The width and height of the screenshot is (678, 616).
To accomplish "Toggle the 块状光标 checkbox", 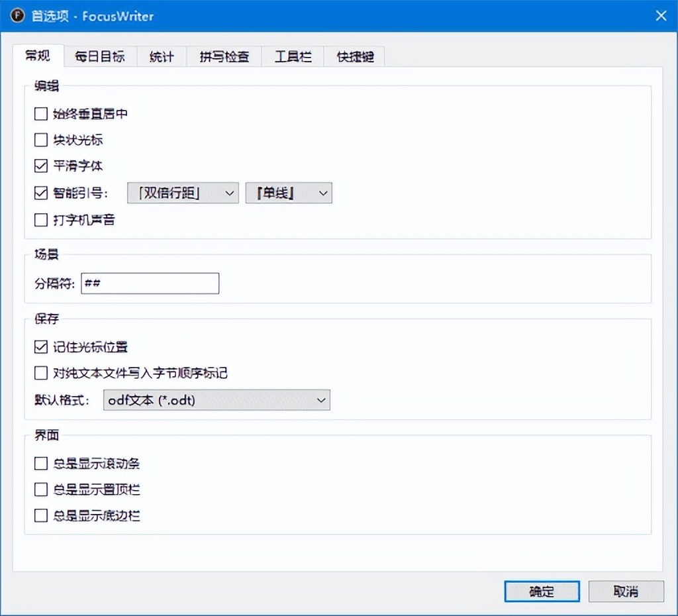I will [40, 140].
